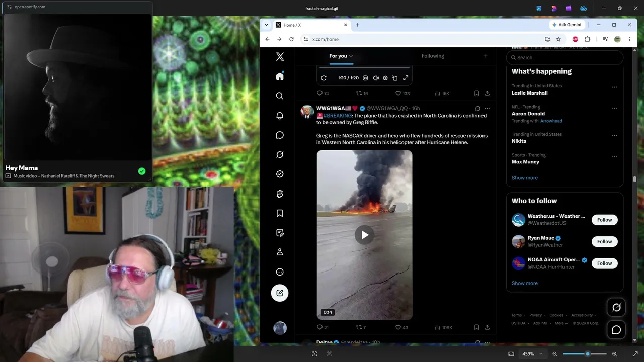Toggle fullscreen on the finished video
The width and height of the screenshot is (644, 362).
[406, 78]
